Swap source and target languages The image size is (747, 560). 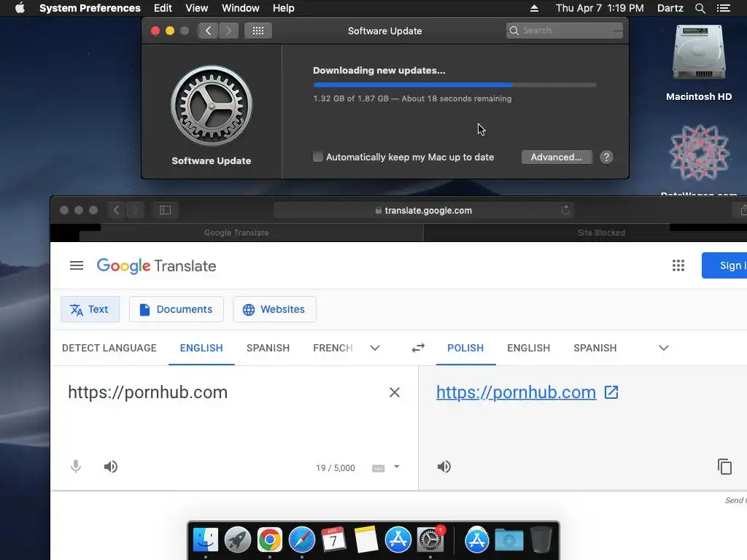tap(418, 348)
